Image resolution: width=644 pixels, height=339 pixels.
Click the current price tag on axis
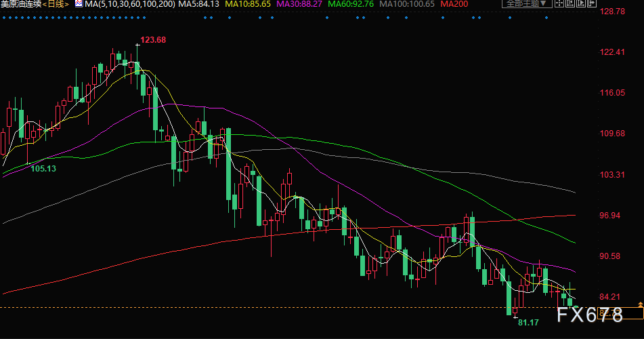coord(620,313)
